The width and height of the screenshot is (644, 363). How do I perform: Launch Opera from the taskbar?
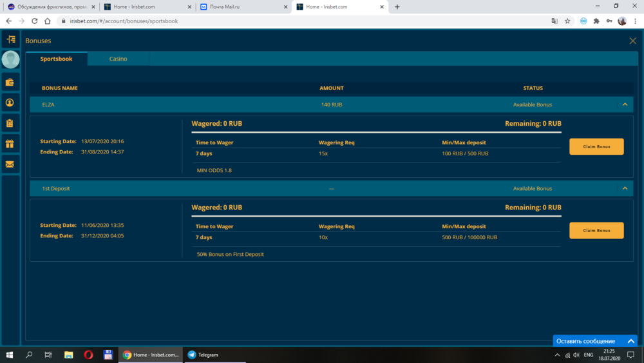[x=88, y=355]
